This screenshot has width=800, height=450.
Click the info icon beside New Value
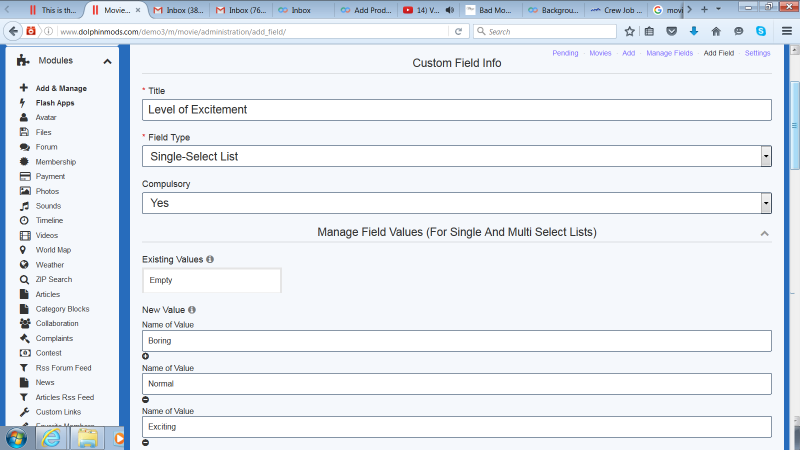tap(191, 310)
